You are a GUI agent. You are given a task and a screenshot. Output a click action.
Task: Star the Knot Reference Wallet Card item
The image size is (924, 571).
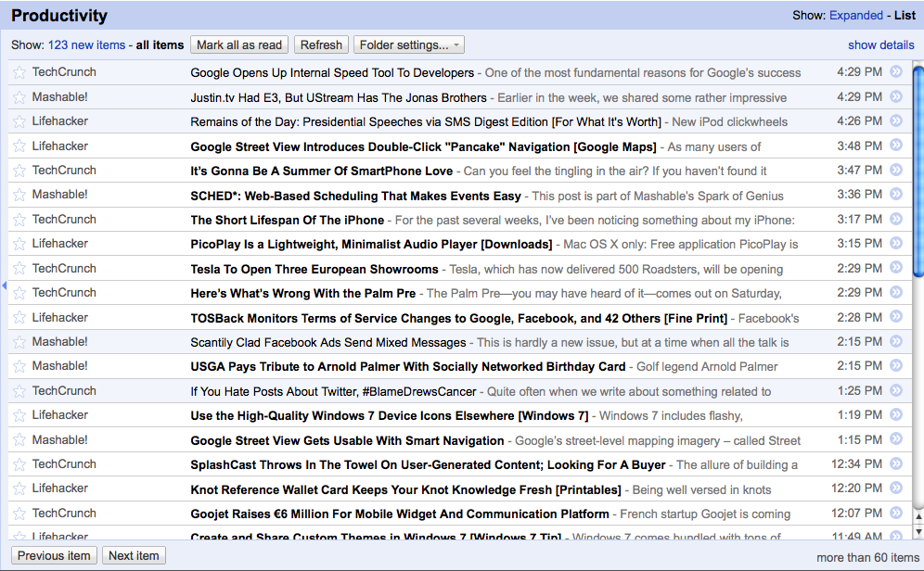pyautogui.click(x=19, y=489)
